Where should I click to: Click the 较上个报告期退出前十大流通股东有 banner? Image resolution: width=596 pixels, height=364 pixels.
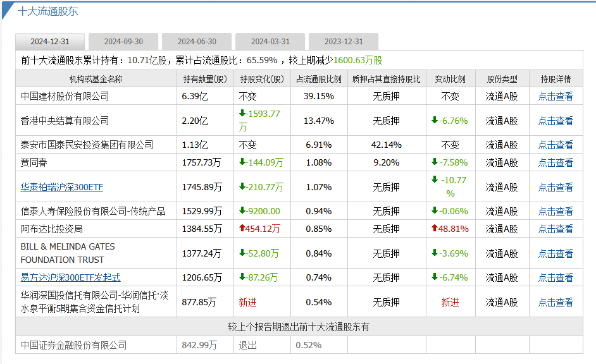click(x=299, y=327)
